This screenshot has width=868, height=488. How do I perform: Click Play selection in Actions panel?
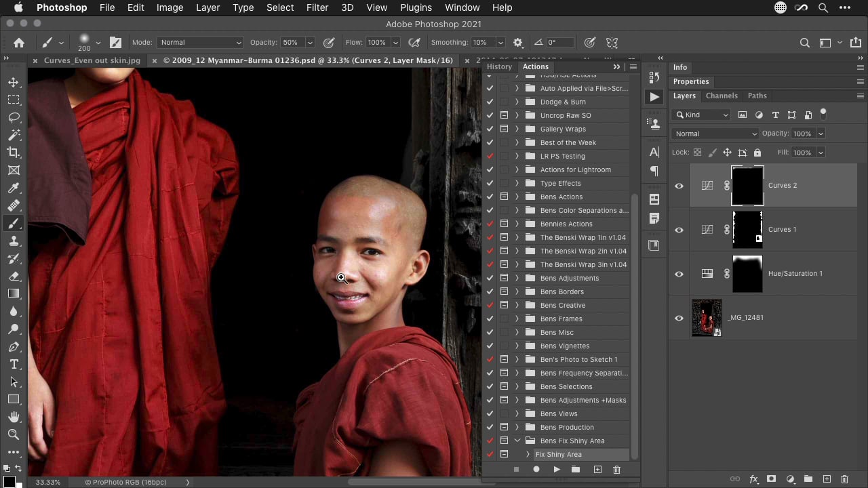tap(557, 469)
